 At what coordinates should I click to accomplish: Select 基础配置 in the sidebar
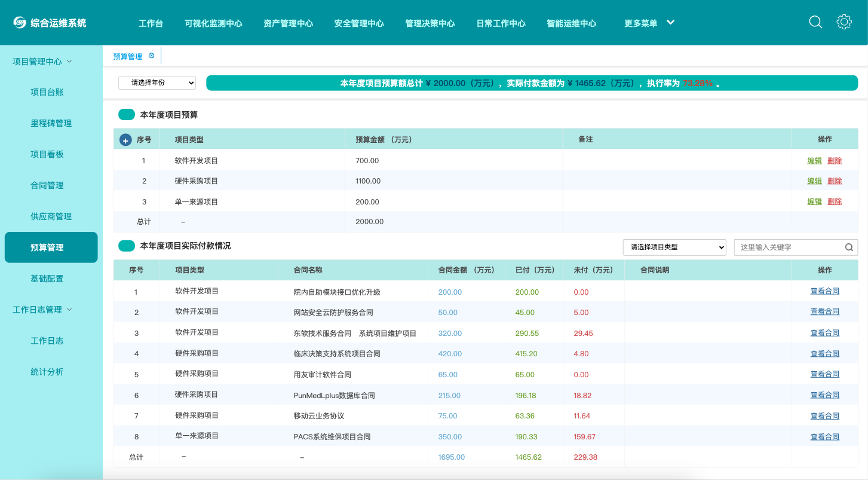tap(47, 279)
